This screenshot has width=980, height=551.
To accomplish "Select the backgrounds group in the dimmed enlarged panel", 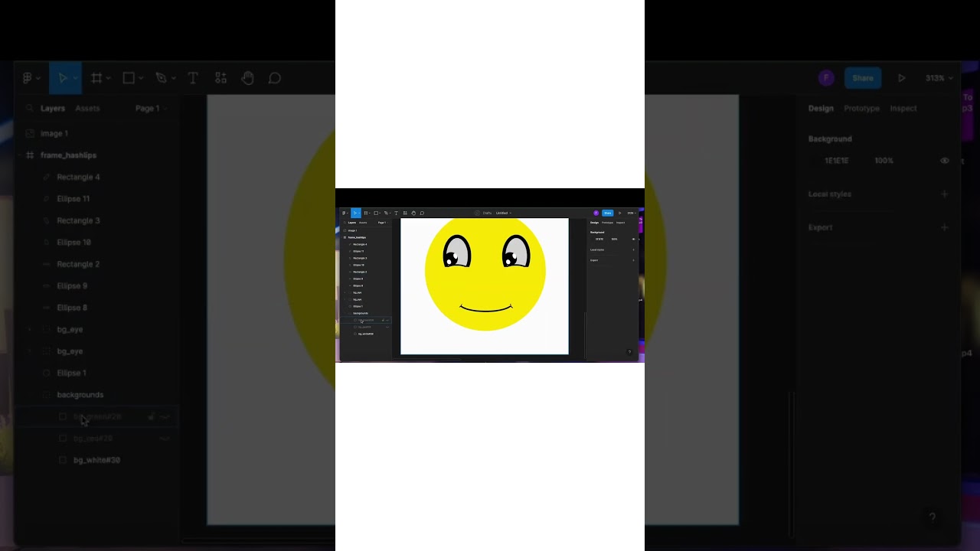I will tap(80, 395).
